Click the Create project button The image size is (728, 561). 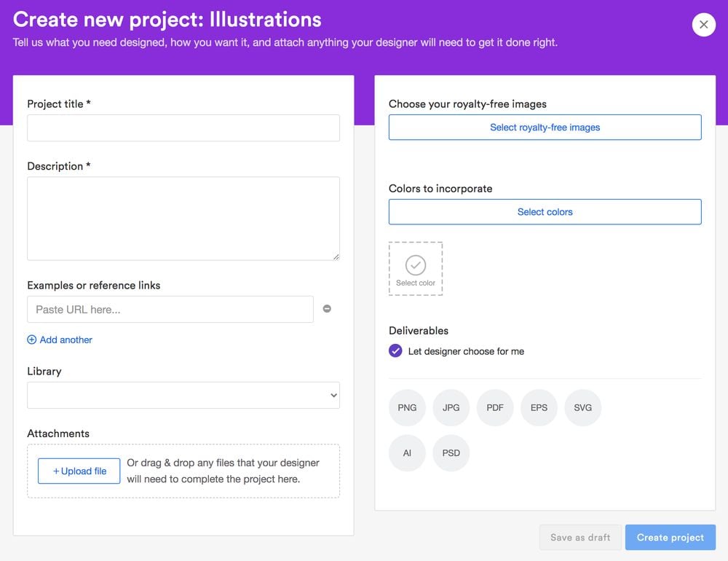[670, 537]
